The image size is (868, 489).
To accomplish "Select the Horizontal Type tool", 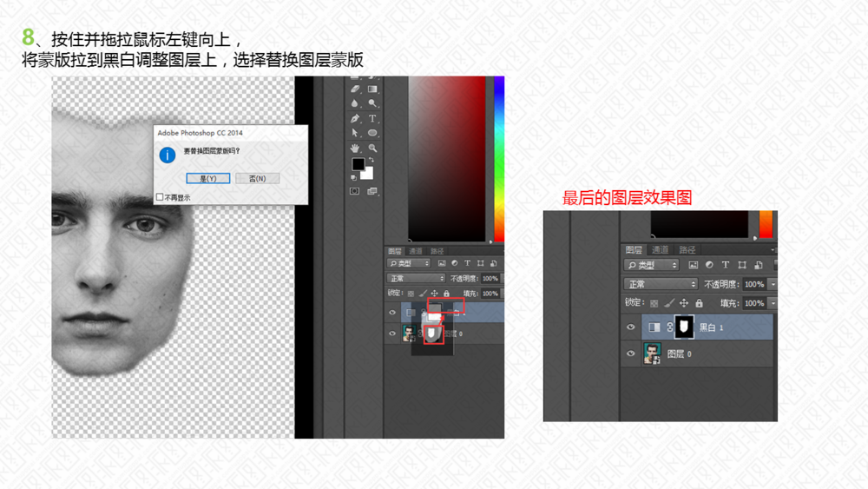I will pos(372,118).
